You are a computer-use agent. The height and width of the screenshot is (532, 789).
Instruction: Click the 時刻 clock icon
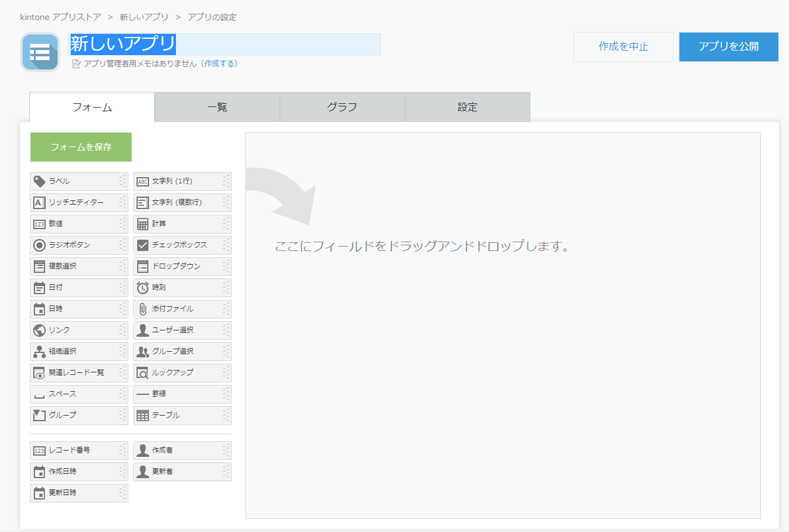(143, 288)
